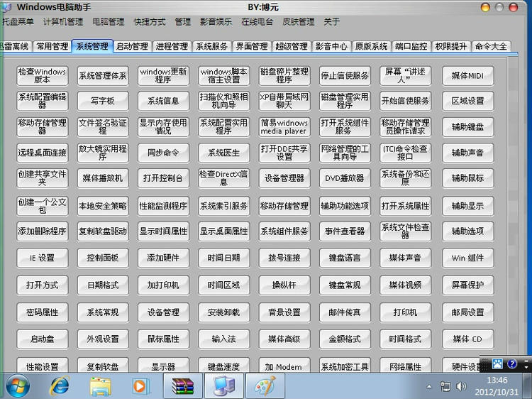532x399 pixels.
Task: Click the 系统加密工具 button
Action: (x=345, y=365)
